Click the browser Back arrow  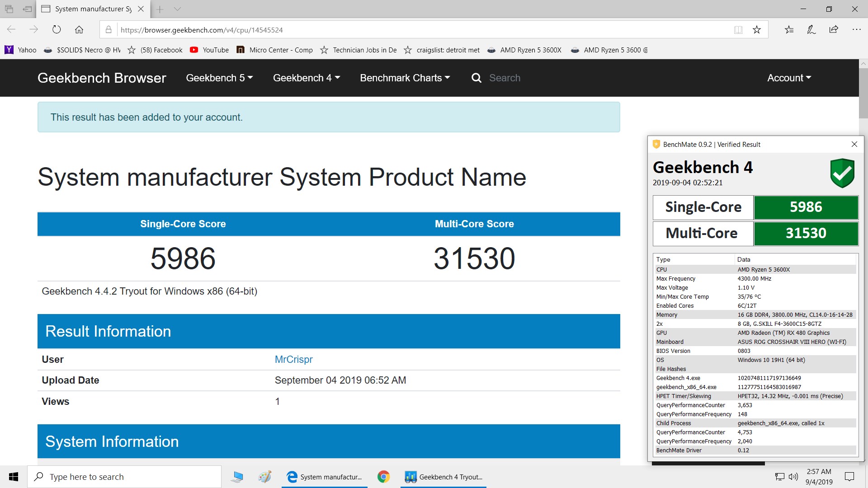[11, 30]
